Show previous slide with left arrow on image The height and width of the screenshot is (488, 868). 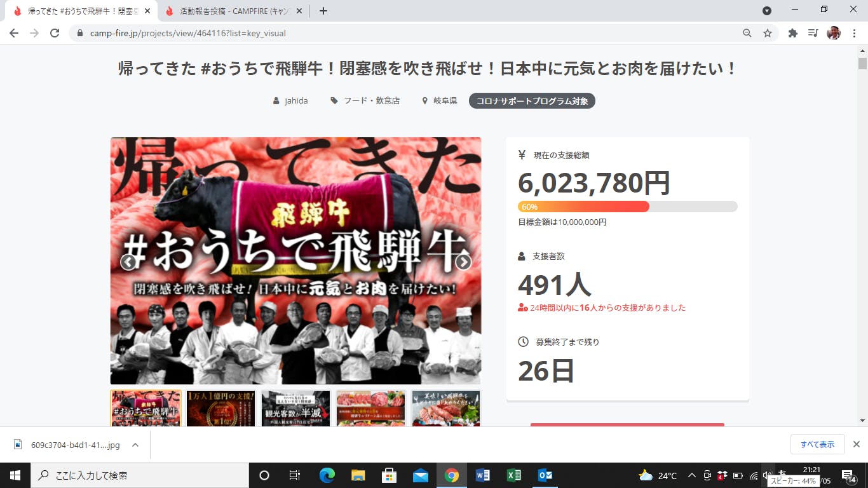(128, 262)
